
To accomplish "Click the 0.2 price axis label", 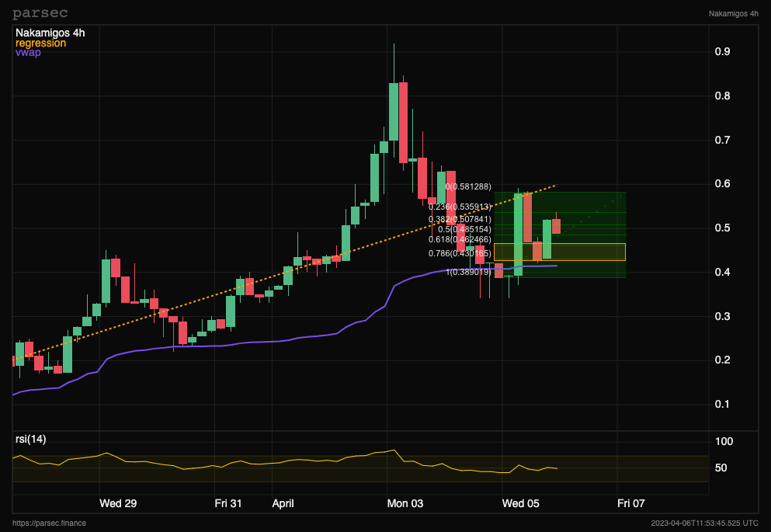I will pyautogui.click(x=722, y=360).
